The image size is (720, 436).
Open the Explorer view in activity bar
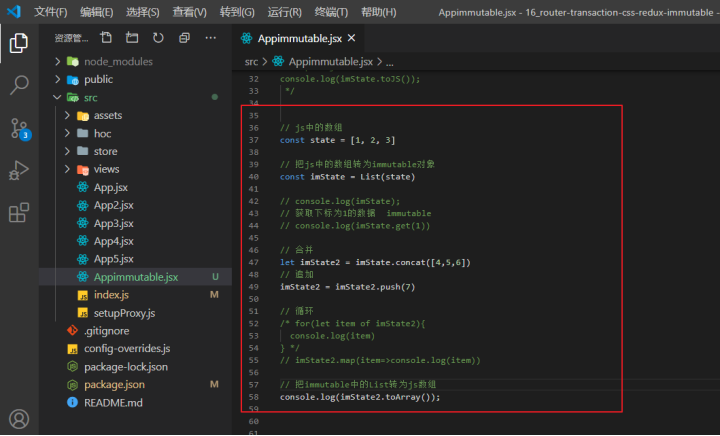click(x=19, y=43)
